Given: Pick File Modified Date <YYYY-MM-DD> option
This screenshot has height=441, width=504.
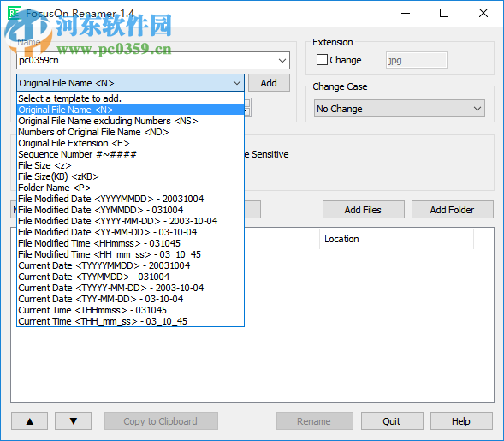Looking at the screenshot, I should pyautogui.click(x=131, y=221).
